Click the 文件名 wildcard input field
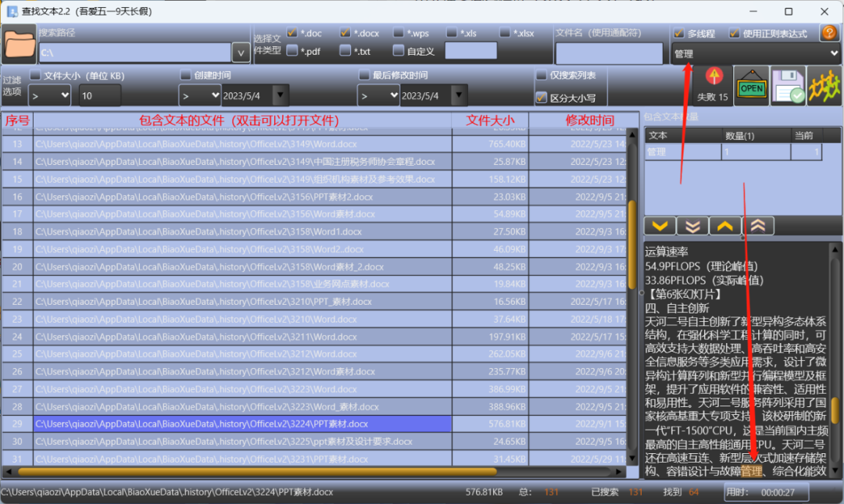This screenshot has width=844, height=504. [609, 53]
